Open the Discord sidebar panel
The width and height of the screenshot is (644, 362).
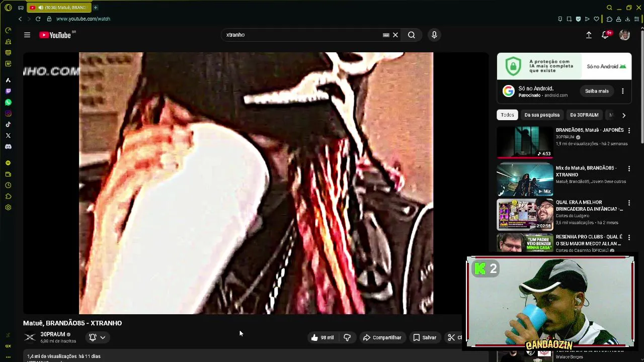click(x=8, y=146)
